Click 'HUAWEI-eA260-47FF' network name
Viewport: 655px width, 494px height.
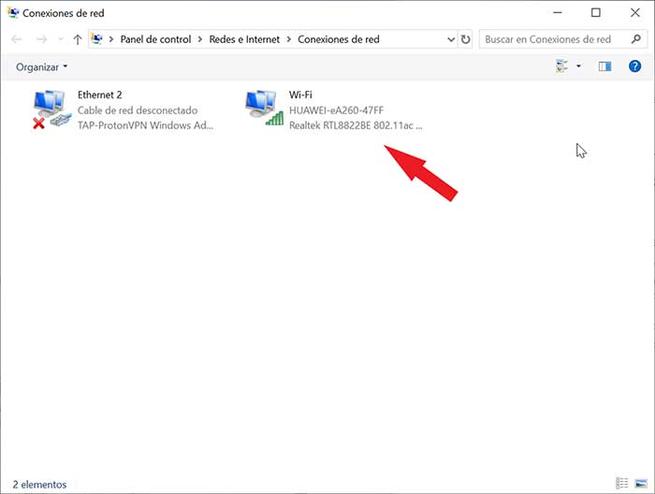(x=336, y=110)
